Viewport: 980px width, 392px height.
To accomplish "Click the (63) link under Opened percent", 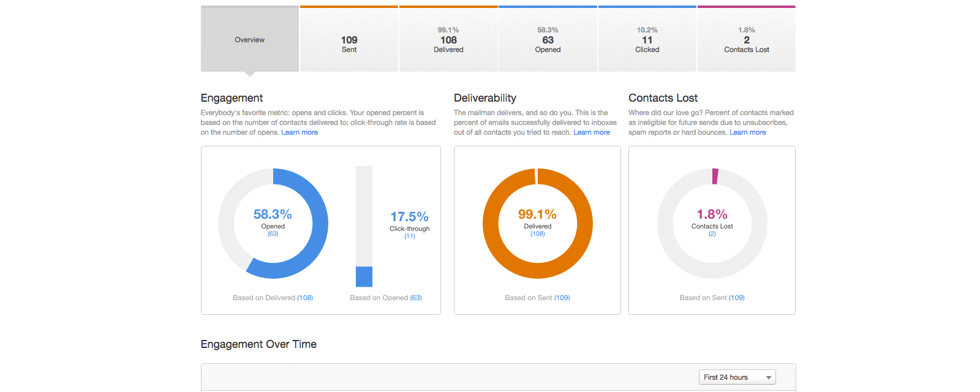I will point(273,234).
